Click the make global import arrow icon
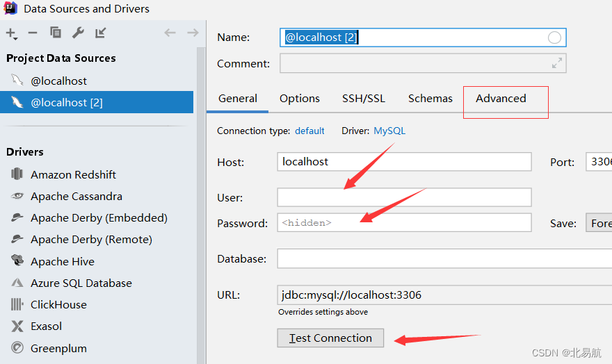 click(100, 33)
